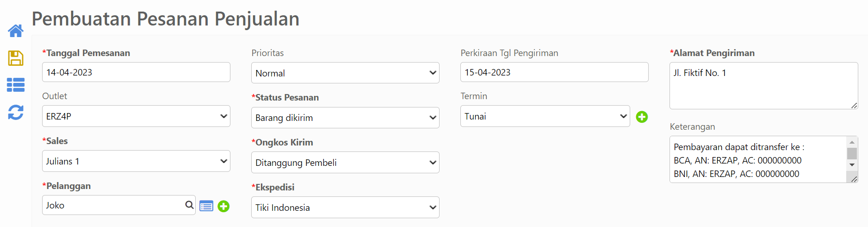The image size is (868, 227).
Task: Click the Alamat Pengiriman text area
Action: 763,86
